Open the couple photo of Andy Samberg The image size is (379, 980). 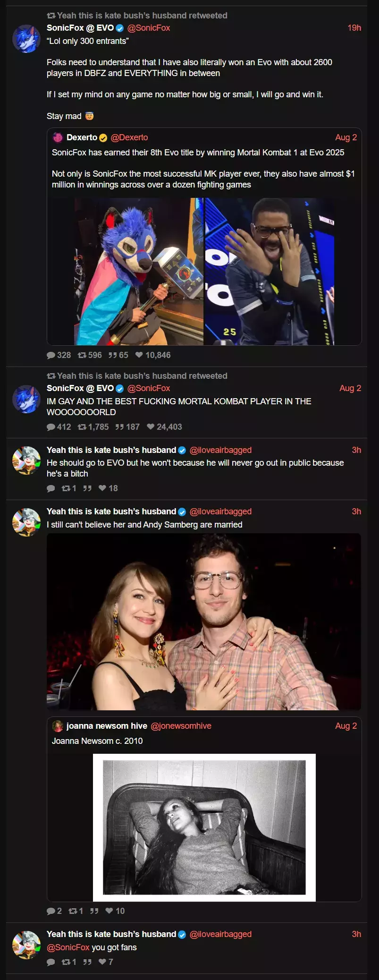click(x=204, y=622)
